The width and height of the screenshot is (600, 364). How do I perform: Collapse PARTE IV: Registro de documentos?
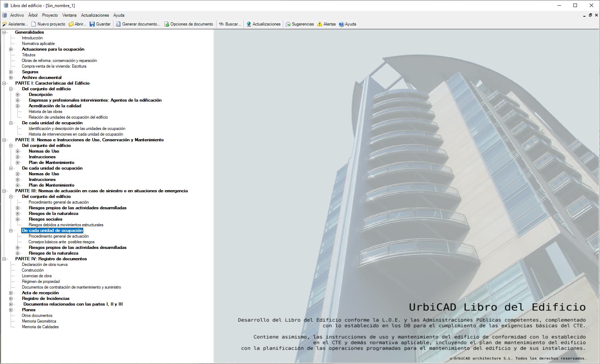coord(4,259)
